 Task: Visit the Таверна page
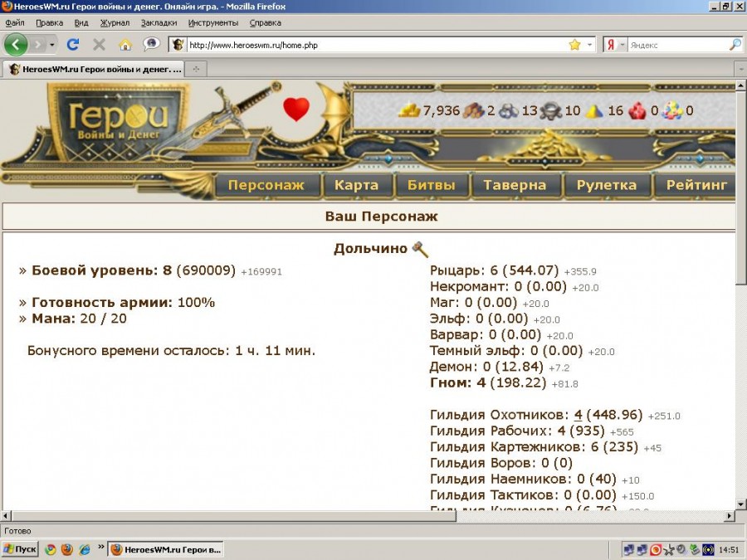[x=515, y=185]
